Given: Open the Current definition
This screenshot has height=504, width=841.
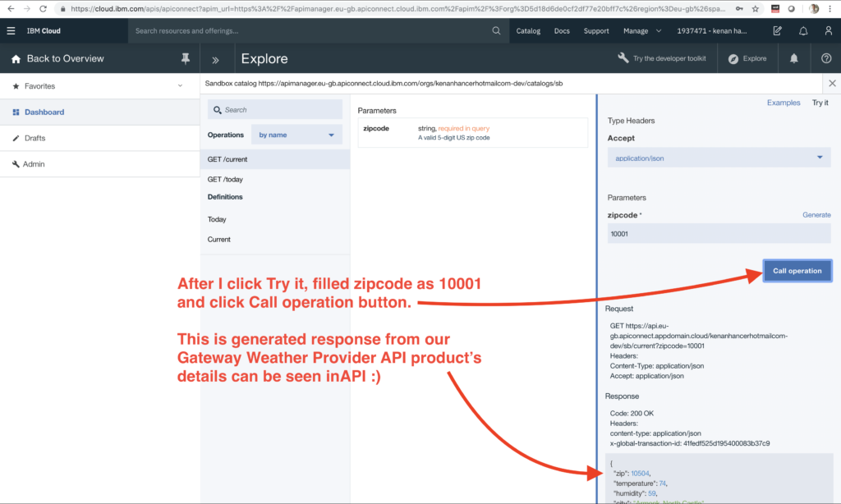Looking at the screenshot, I should click(218, 239).
